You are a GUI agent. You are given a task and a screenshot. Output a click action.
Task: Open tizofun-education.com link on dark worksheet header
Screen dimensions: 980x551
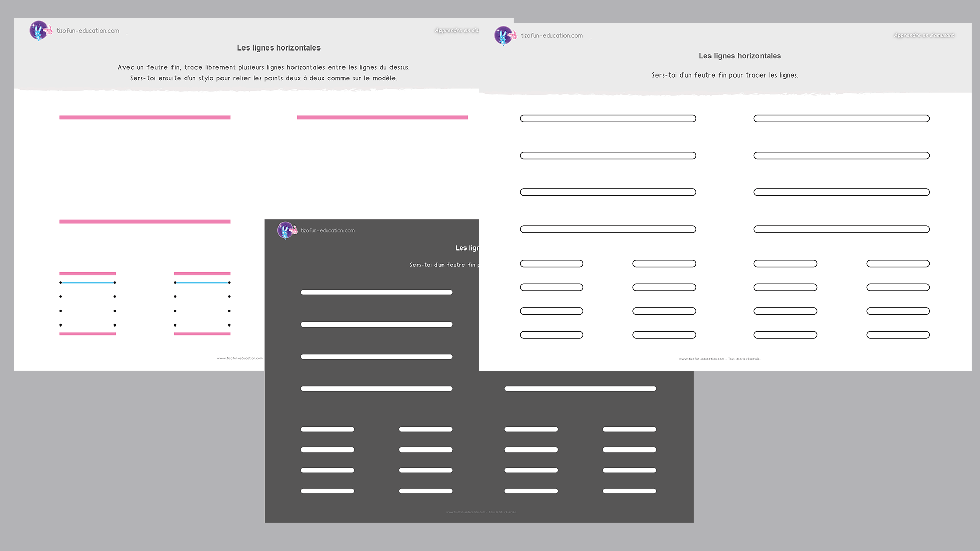328,231
